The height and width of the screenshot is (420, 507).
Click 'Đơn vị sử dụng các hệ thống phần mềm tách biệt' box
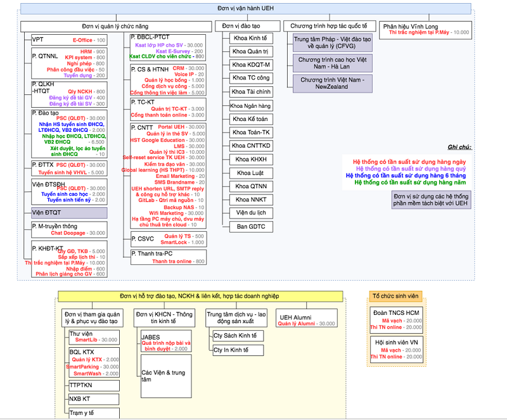tap(431, 200)
